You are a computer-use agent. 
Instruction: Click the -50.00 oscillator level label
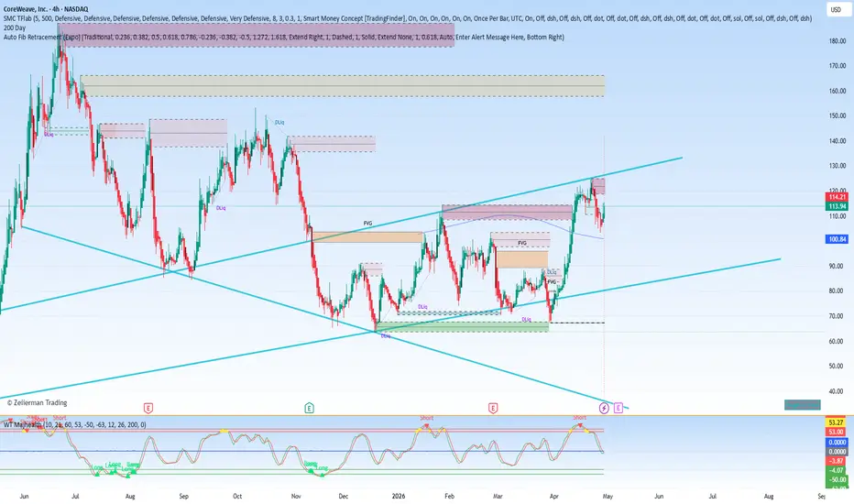pos(836,479)
